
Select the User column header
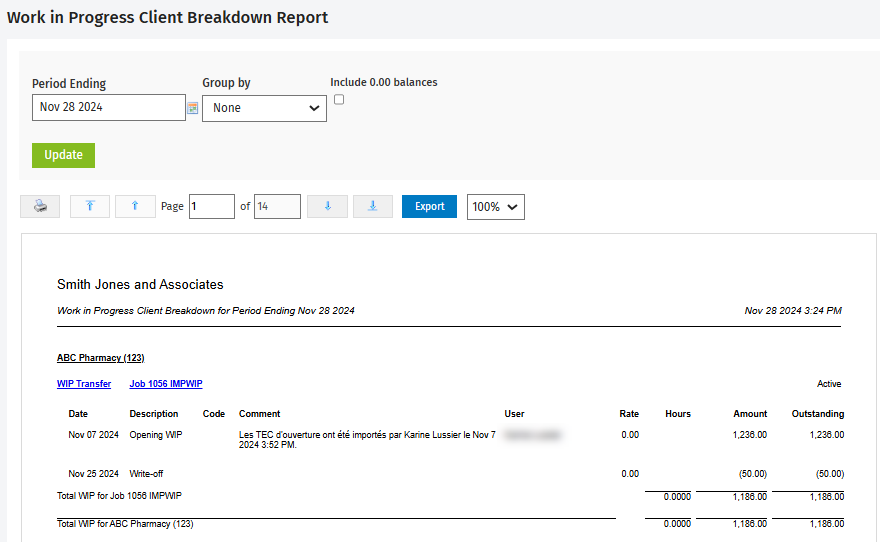(x=514, y=414)
